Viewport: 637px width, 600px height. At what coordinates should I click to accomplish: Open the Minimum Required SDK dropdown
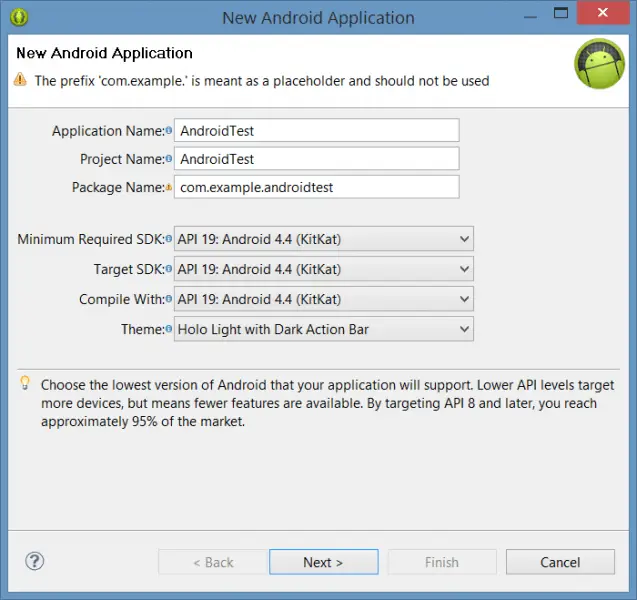pyautogui.click(x=323, y=239)
